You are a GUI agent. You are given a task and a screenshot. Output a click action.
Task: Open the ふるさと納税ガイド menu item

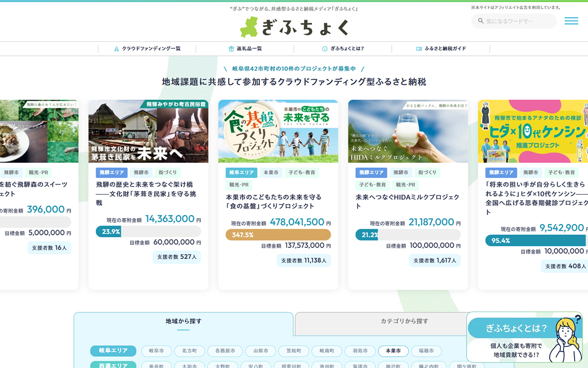(x=445, y=49)
